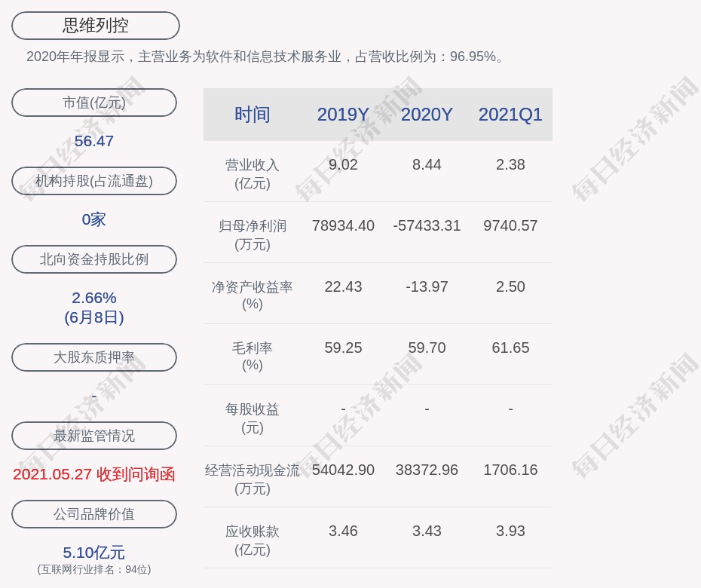Click the 净资产收益率 row label
This screenshot has width=701, height=588.
[x=253, y=296]
